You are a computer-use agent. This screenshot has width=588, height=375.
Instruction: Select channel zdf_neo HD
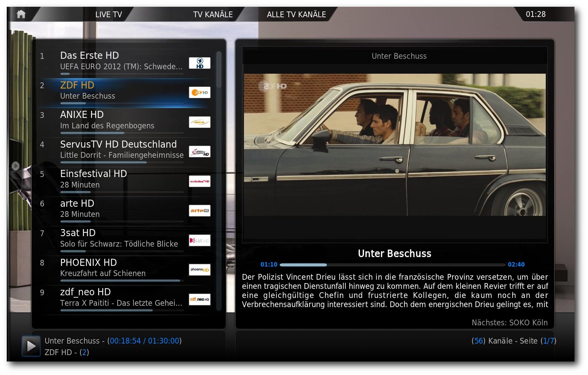tap(125, 299)
